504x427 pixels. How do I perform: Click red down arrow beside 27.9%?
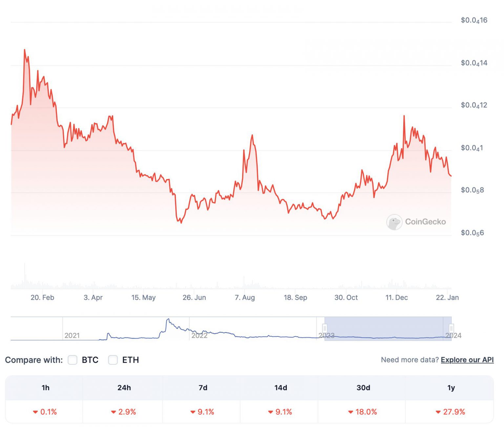coord(438,412)
